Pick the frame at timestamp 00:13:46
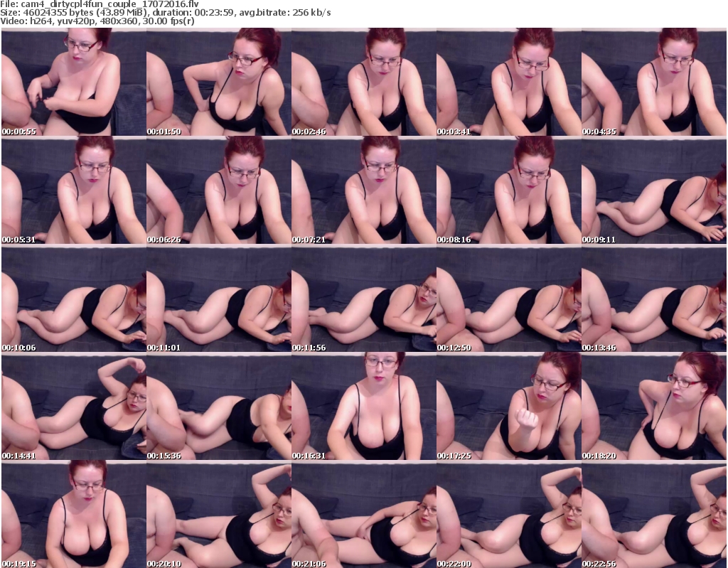 click(x=654, y=298)
